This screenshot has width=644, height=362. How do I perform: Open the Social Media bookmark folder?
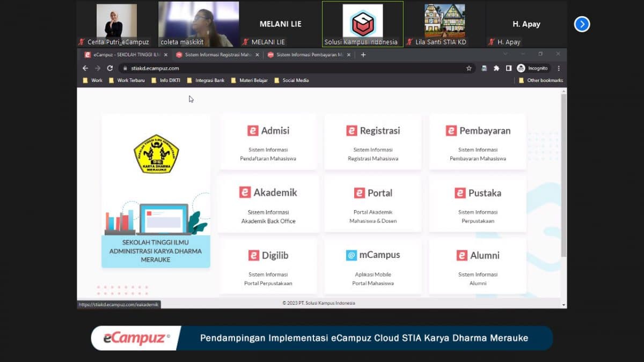click(291, 80)
